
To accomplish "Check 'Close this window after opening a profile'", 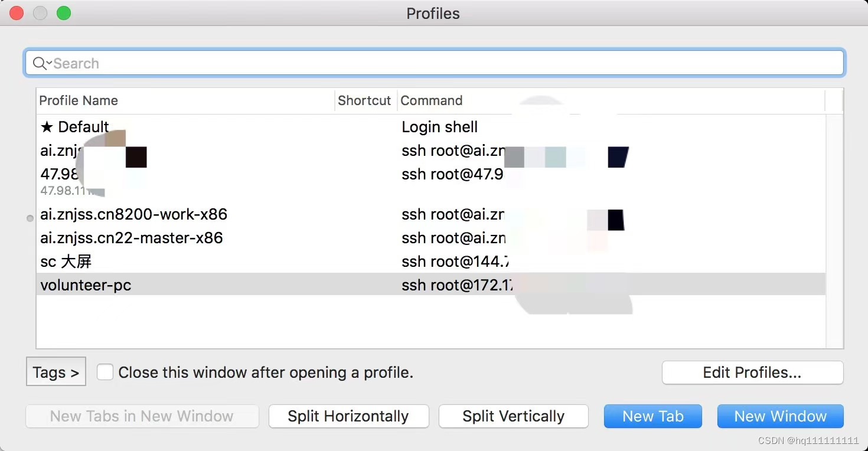I will coord(105,372).
